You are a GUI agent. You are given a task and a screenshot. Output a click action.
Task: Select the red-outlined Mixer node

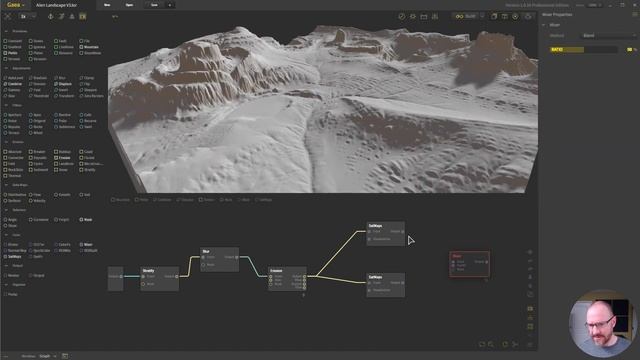pos(469,264)
